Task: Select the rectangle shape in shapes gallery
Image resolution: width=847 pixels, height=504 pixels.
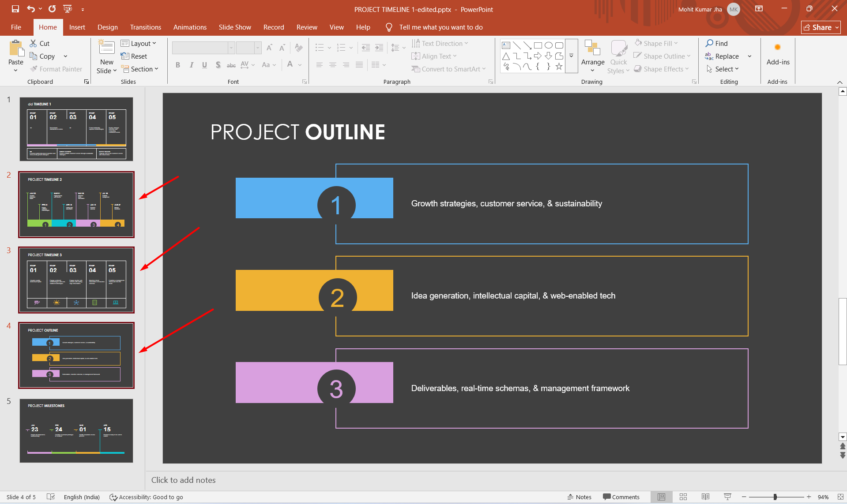Action: tap(538, 45)
